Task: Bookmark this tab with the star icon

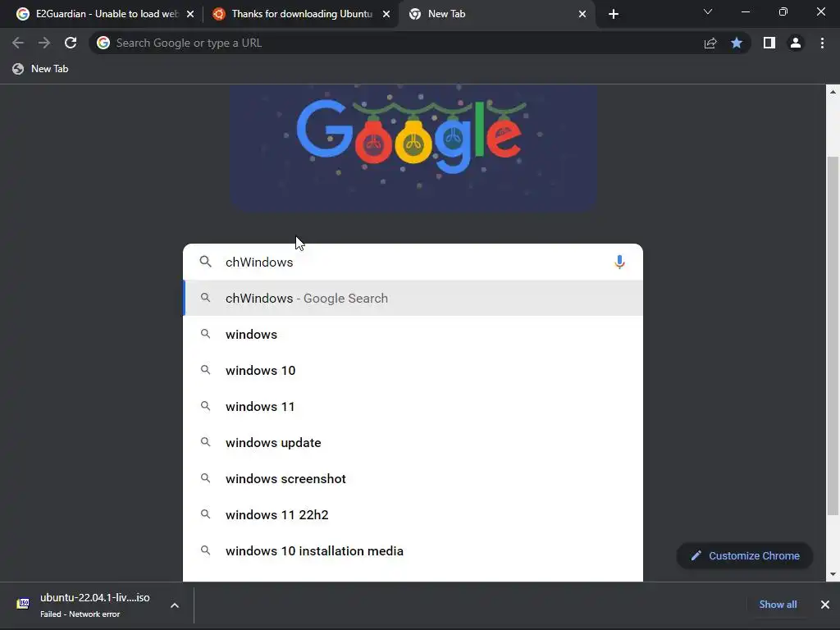Action: click(x=737, y=43)
